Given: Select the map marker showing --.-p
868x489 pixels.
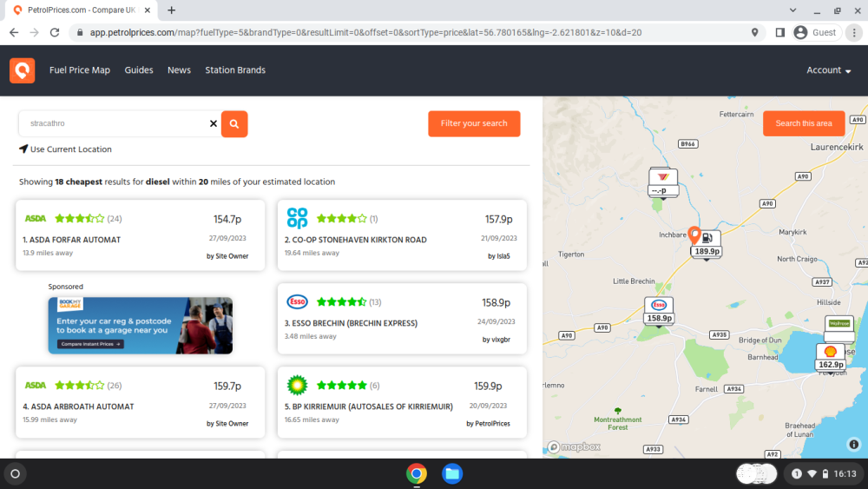Looking at the screenshot, I should tap(663, 182).
